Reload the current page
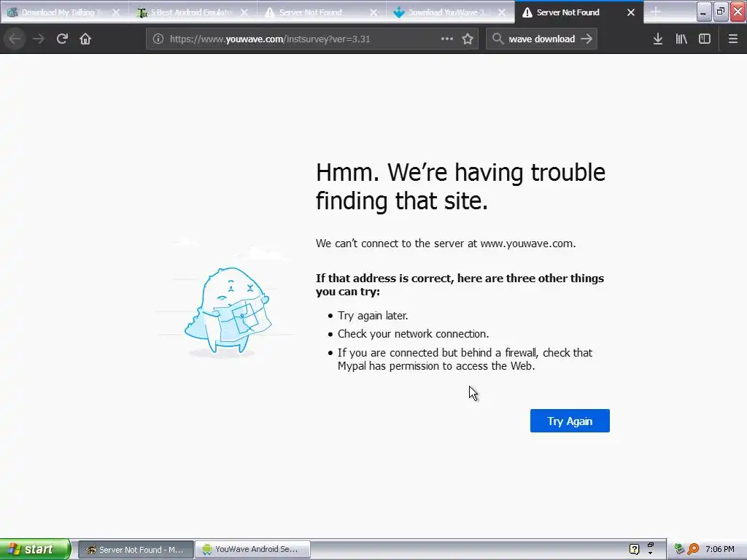The width and height of the screenshot is (747, 560). tap(62, 39)
